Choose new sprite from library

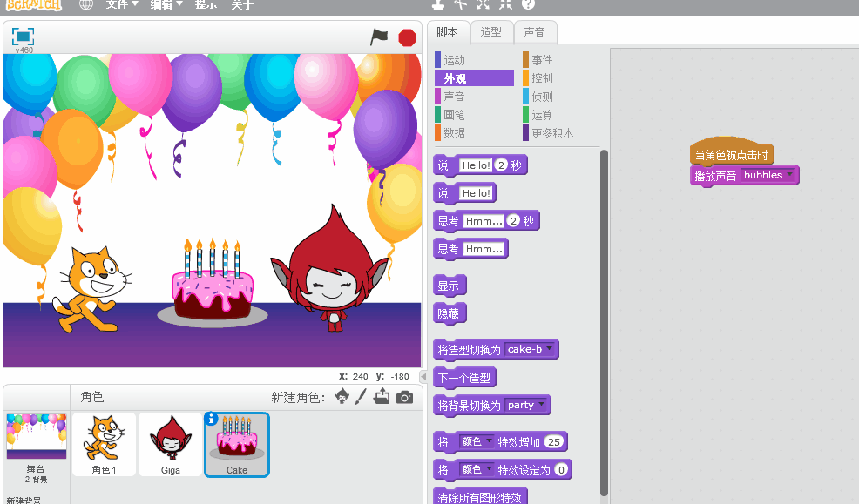point(342,396)
